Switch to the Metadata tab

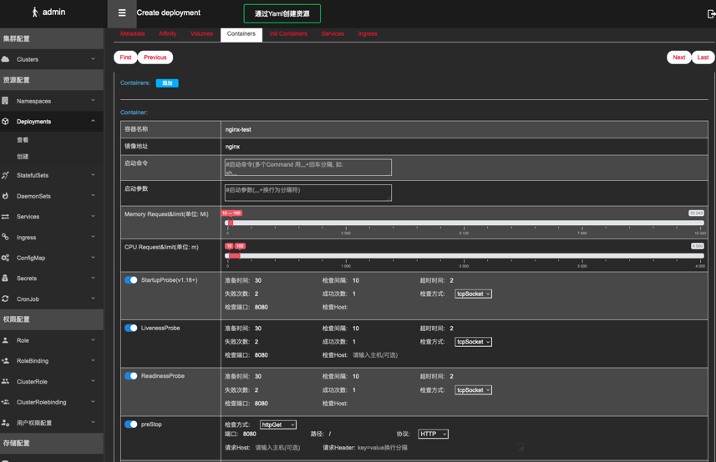(x=132, y=34)
